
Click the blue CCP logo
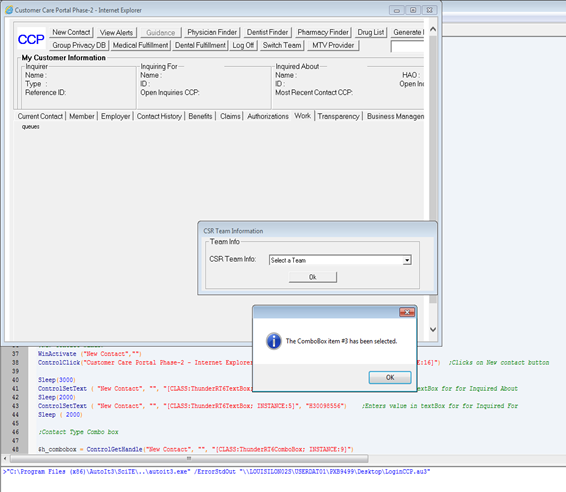(31, 39)
